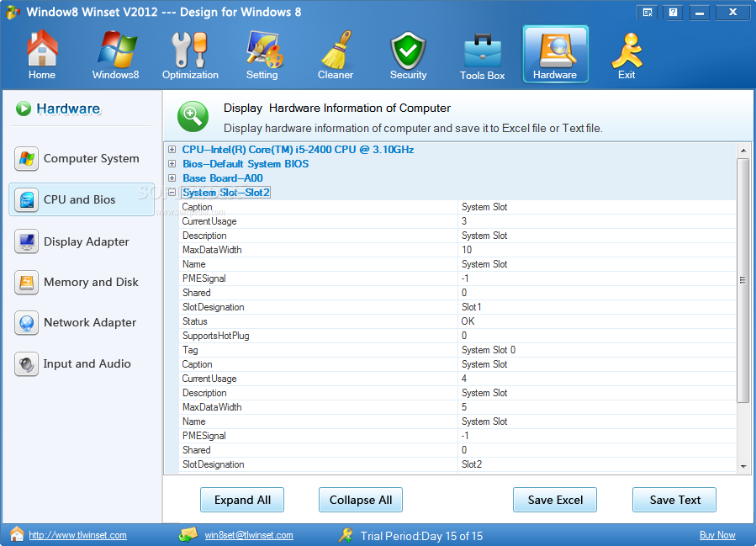Click the SlotDesignation value Slot2
The height and width of the screenshot is (546, 756).
point(472,464)
